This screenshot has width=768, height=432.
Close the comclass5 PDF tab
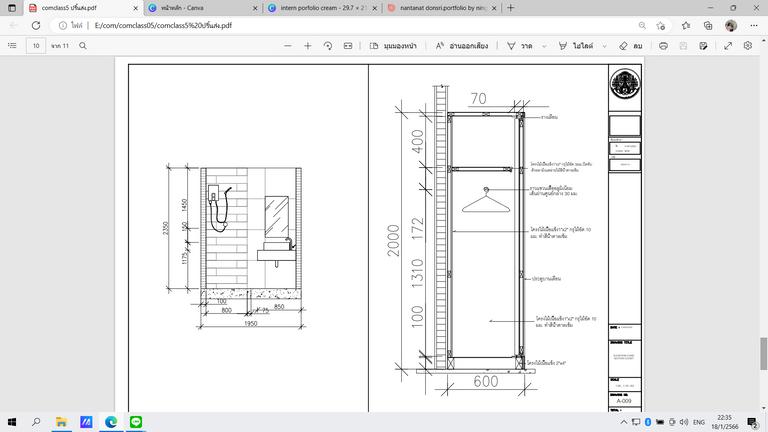[136, 8]
